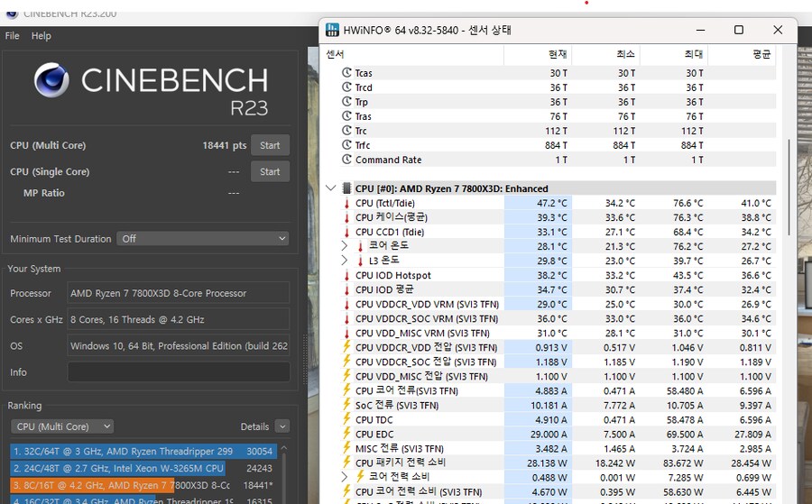Expand the L3 온도 sensor row
This screenshot has height=504, width=812.
click(x=344, y=261)
